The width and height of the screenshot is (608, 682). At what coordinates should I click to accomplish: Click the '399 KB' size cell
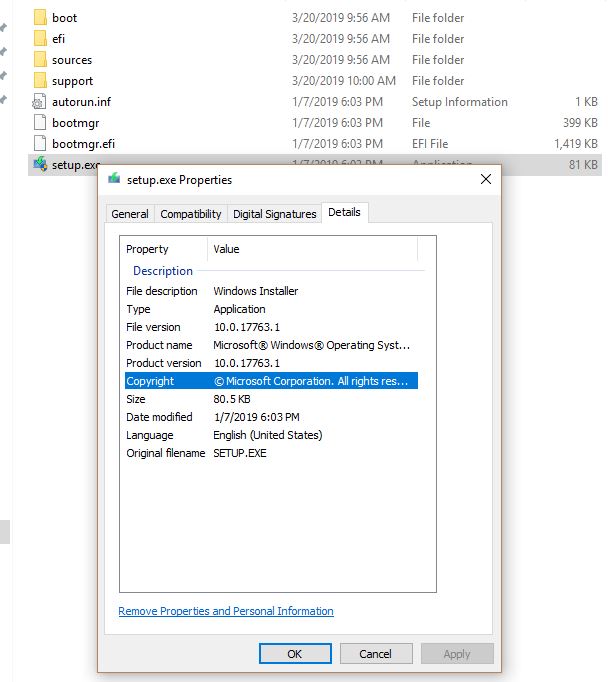tap(580, 123)
